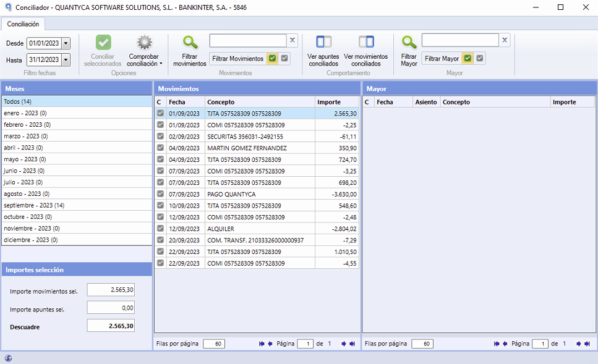Select the Conciliación tab
This screenshot has width=598, height=364.
point(23,24)
